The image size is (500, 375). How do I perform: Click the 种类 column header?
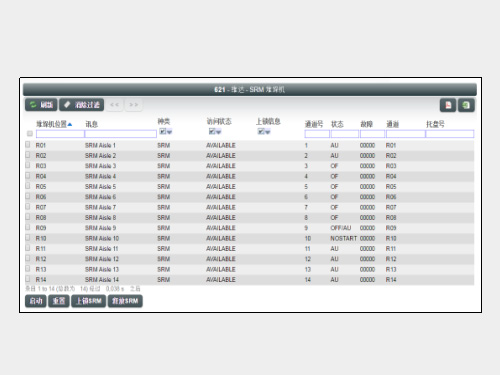pos(164,121)
